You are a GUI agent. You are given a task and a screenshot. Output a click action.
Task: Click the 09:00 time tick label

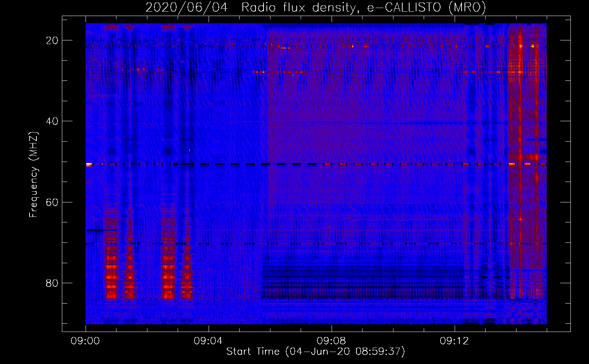click(x=86, y=341)
